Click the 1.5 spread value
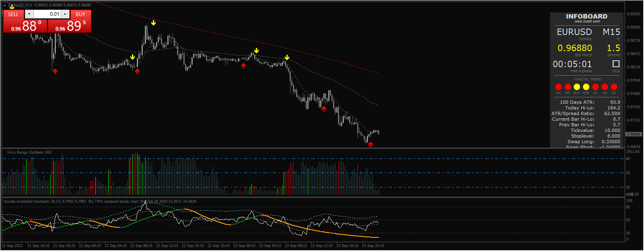Screen dimensions: 644x251 (x=613, y=48)
